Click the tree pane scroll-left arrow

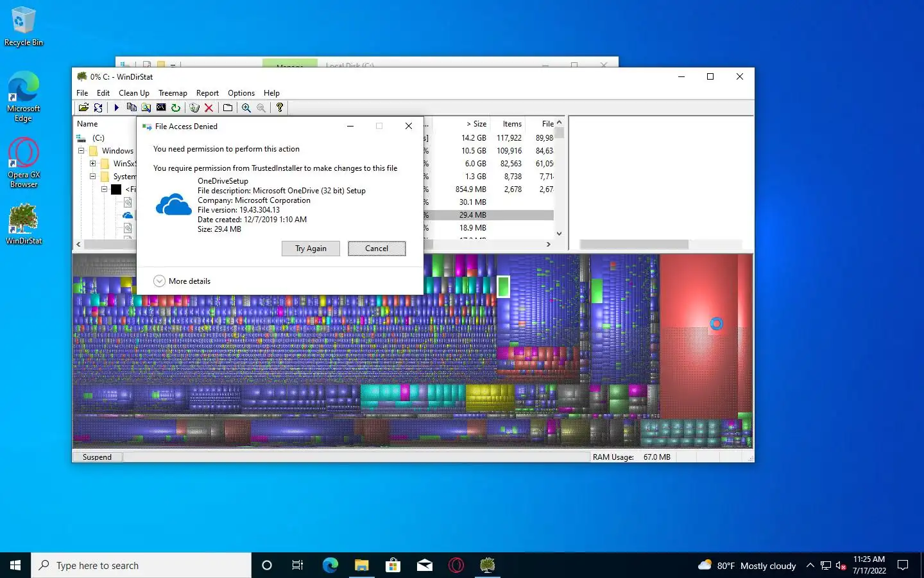coord(78,244)
